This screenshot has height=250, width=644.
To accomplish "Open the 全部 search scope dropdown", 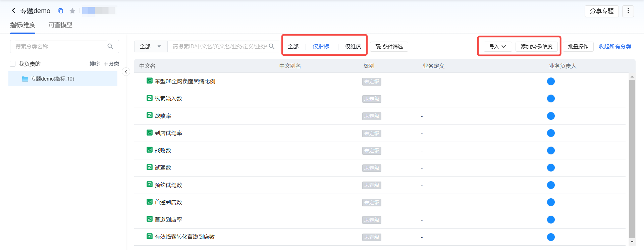I will (x=151, y=46).
